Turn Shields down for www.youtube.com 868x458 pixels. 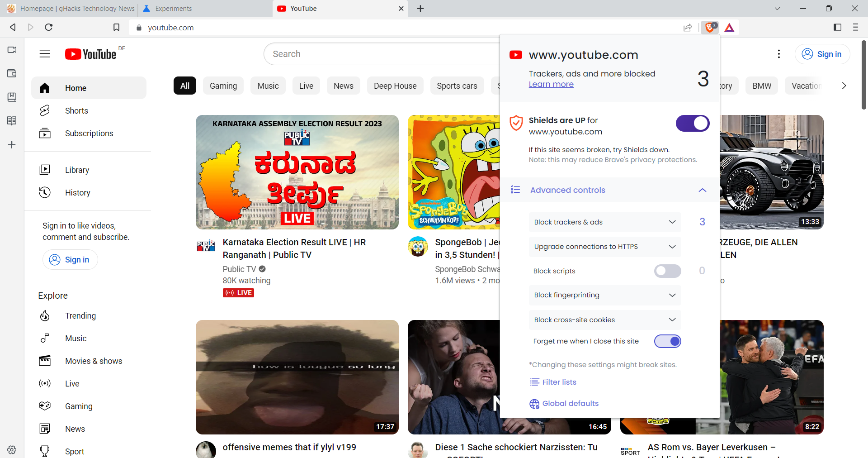click(x=692, y=123)
